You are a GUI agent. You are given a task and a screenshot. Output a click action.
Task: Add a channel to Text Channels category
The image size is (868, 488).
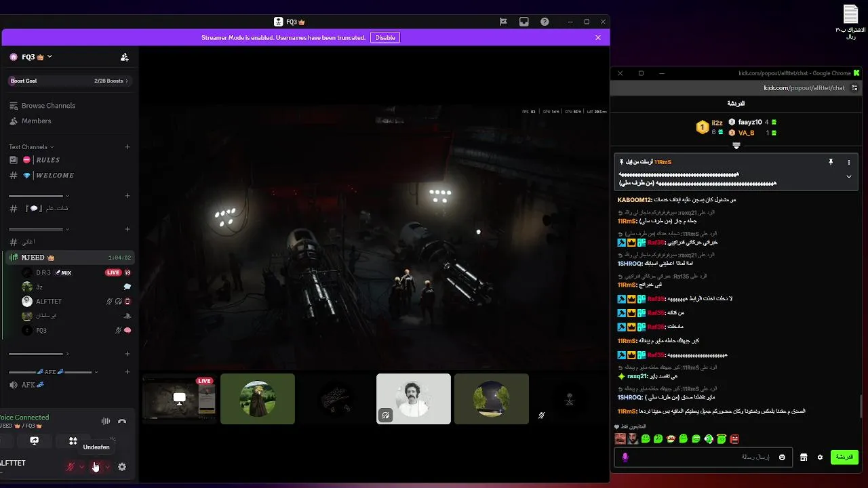pyautogui.click(x=127, y=147)
